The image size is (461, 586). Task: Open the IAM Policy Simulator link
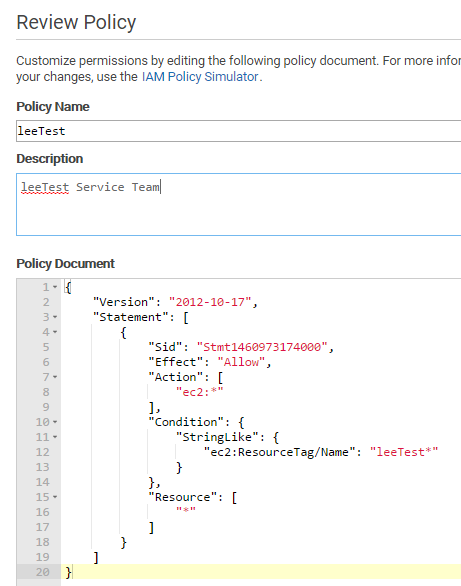[x=200, y=77]
